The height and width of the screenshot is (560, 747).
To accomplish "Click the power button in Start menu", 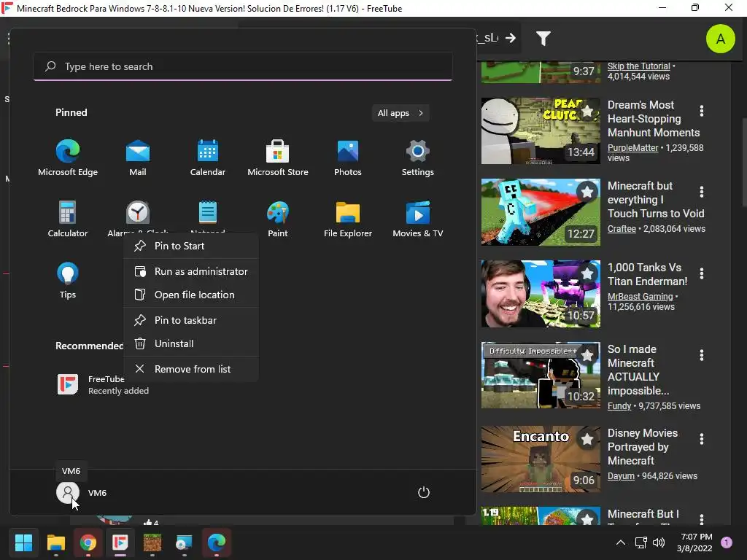I will (x=424, y=492).
